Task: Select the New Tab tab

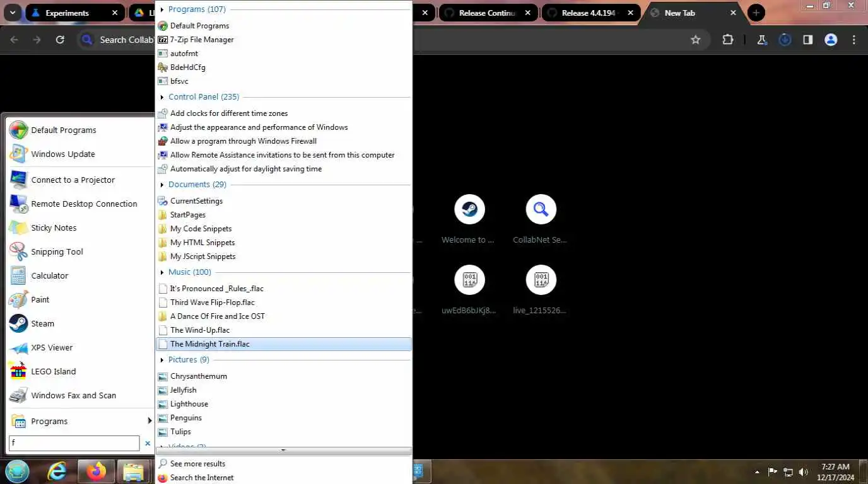Action: 694,13
